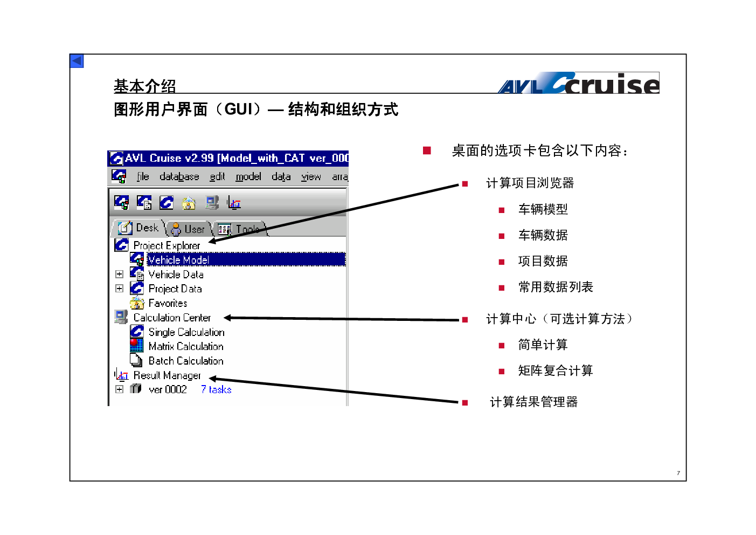Open the view menu
The height and width of the screenshot is (535, 756).
click(x=311, y=176)
